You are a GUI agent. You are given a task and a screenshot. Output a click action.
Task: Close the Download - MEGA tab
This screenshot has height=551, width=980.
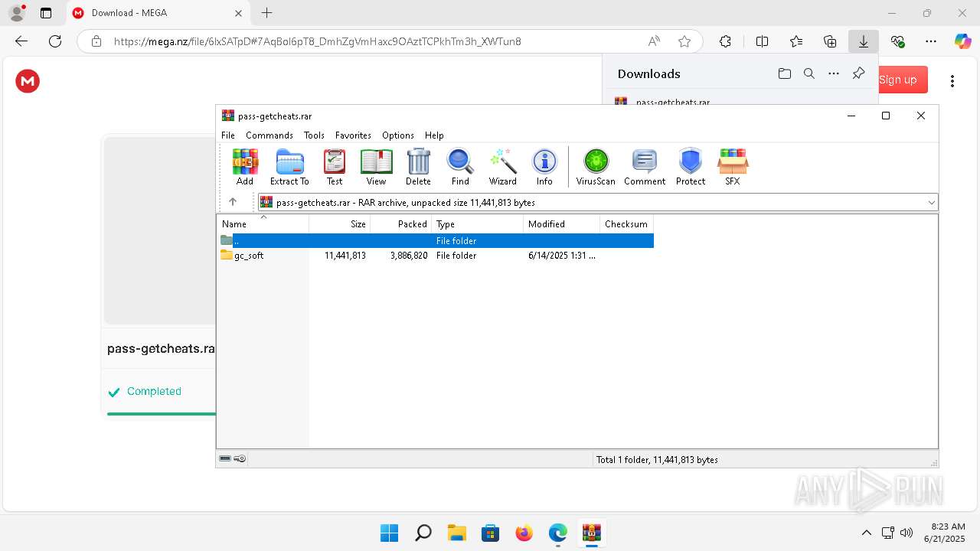pyautogui.click(x=238, y=13)
